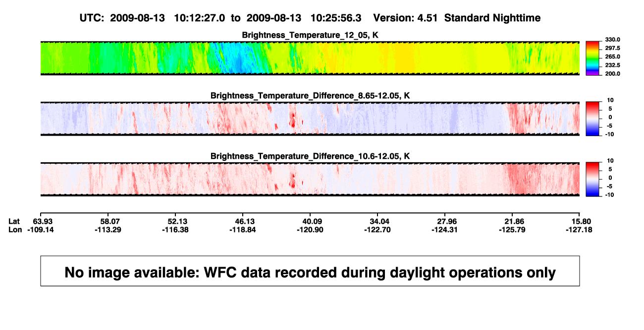Click latitude value 27.96

click(448, 221)
